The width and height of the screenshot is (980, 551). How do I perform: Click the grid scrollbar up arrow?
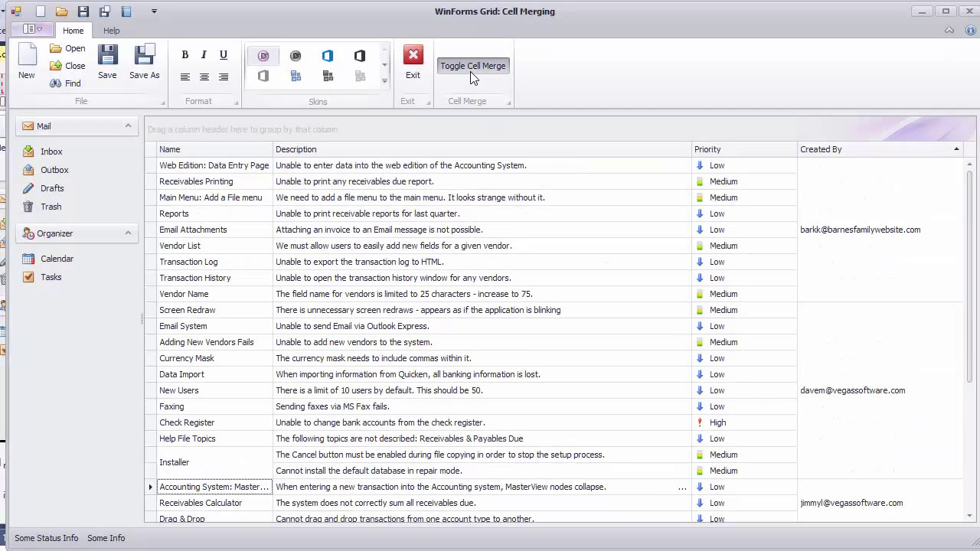[x=970, y=165]
